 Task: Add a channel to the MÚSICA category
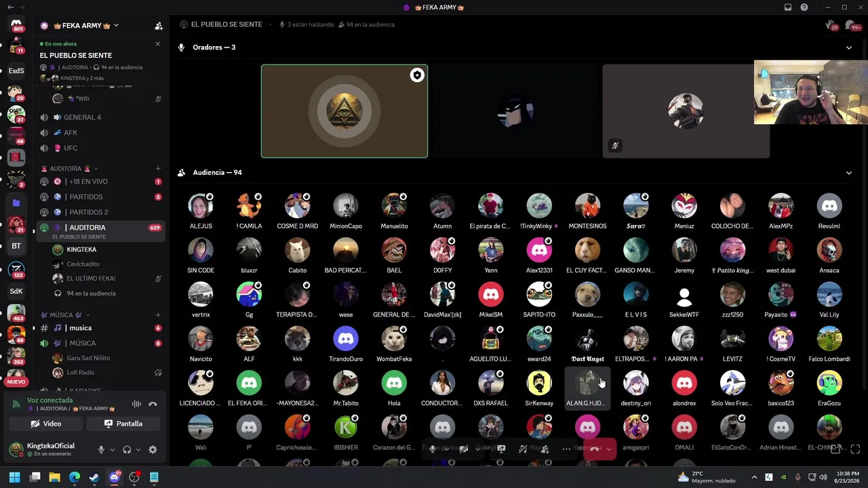[x=158, y=314]
